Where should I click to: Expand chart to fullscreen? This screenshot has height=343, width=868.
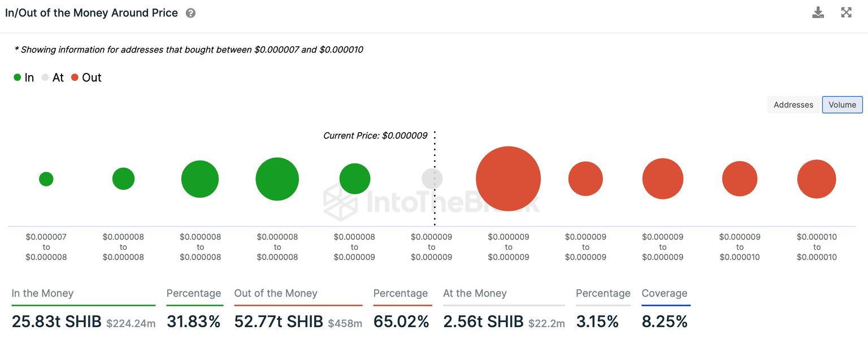click(x=846, y=12)
